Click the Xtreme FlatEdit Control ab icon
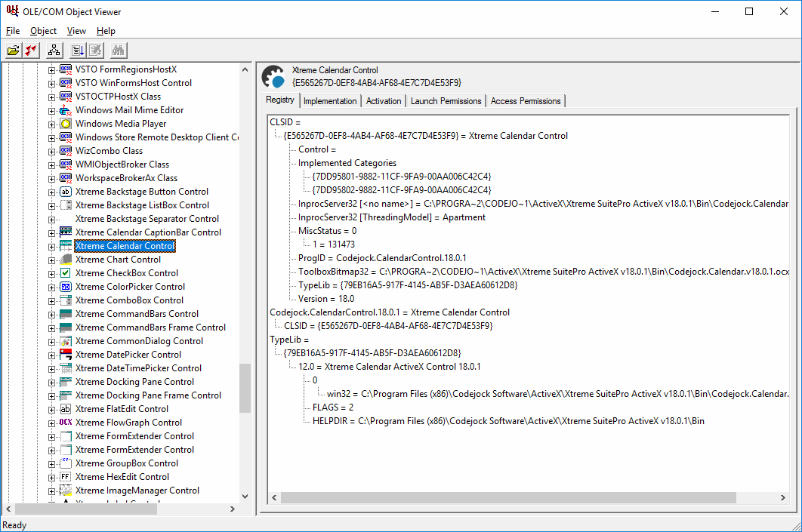Screen dimensions: 802x532 (x=66, y=409)
